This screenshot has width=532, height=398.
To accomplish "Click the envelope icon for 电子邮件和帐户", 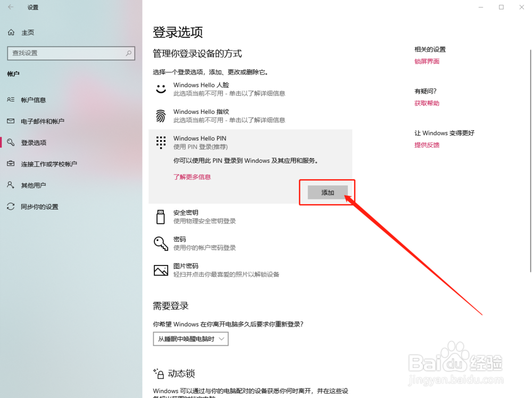I will tap(11, 121).
